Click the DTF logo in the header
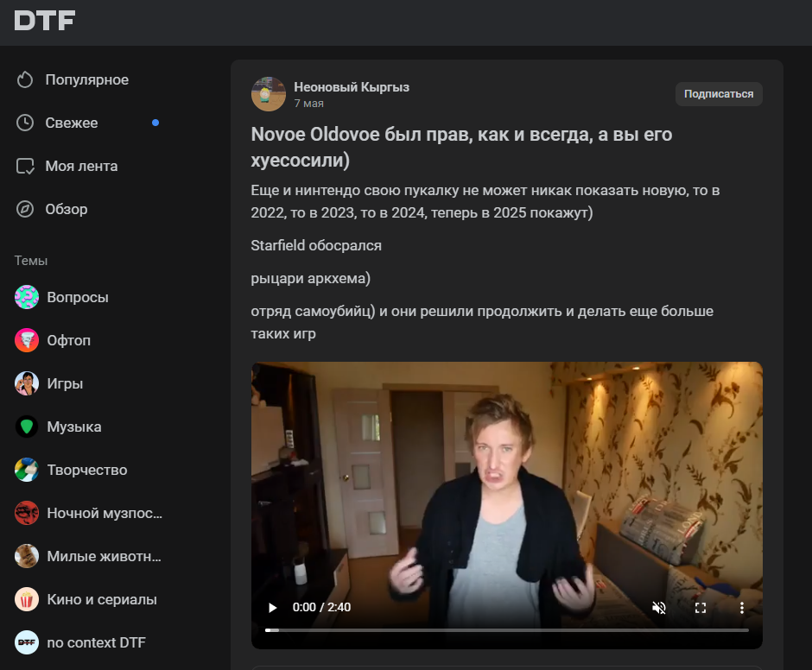812x670 pixels. [45, 21]
